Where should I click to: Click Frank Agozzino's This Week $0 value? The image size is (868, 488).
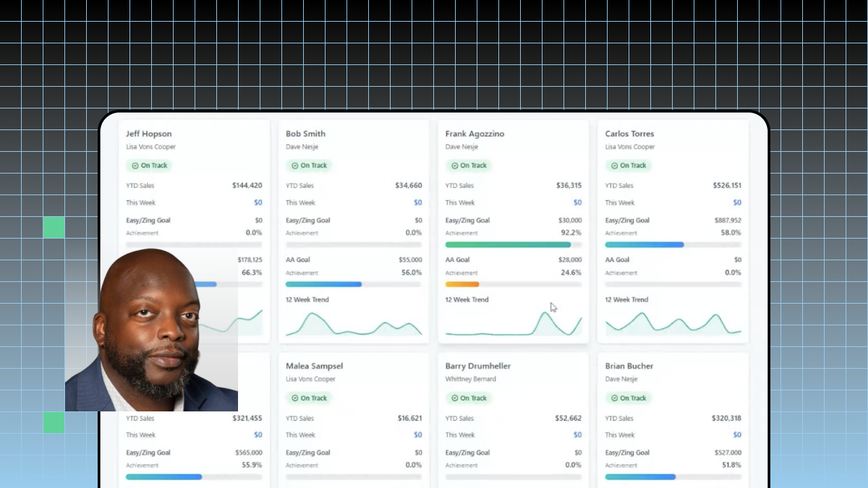[x=577, y=203]
